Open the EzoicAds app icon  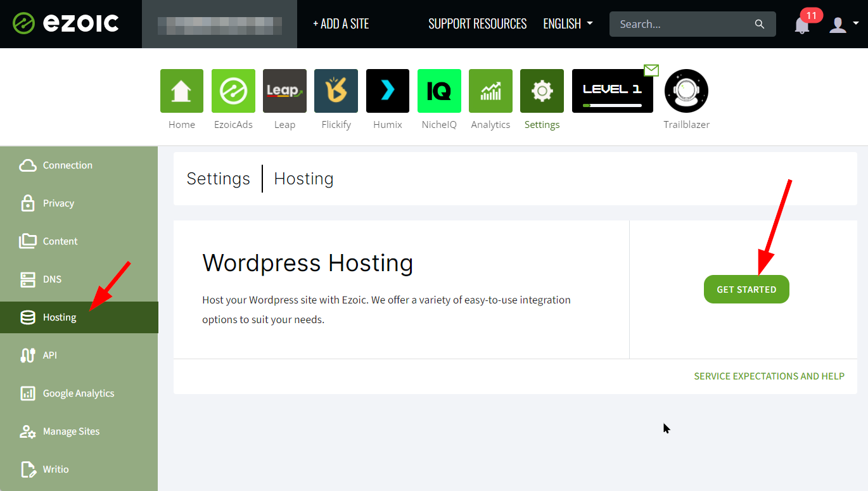click(233, 91)
